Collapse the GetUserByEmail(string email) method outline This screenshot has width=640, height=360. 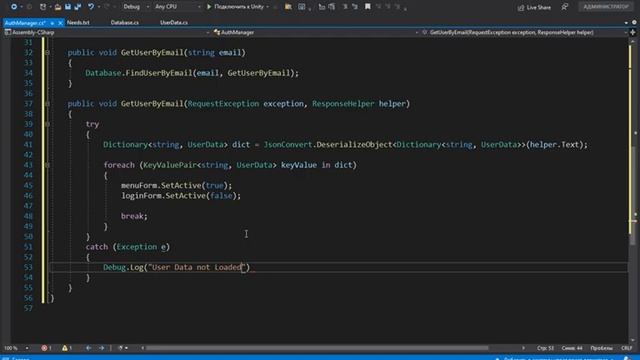[47, 53]
